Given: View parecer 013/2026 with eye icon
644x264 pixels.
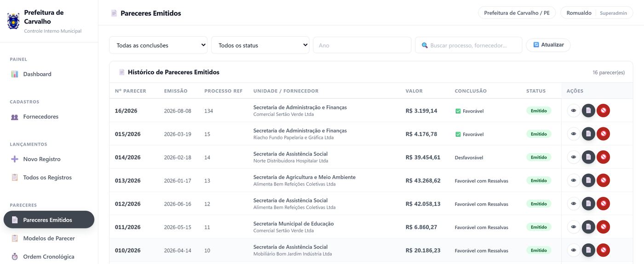Looking at the screenshot, I should tap(574, 180).
